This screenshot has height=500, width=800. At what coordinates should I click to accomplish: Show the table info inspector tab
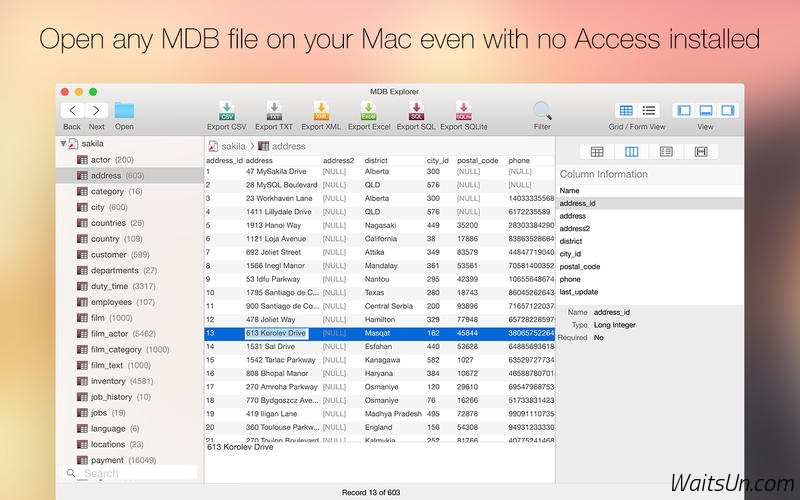[x=597, y=152]
